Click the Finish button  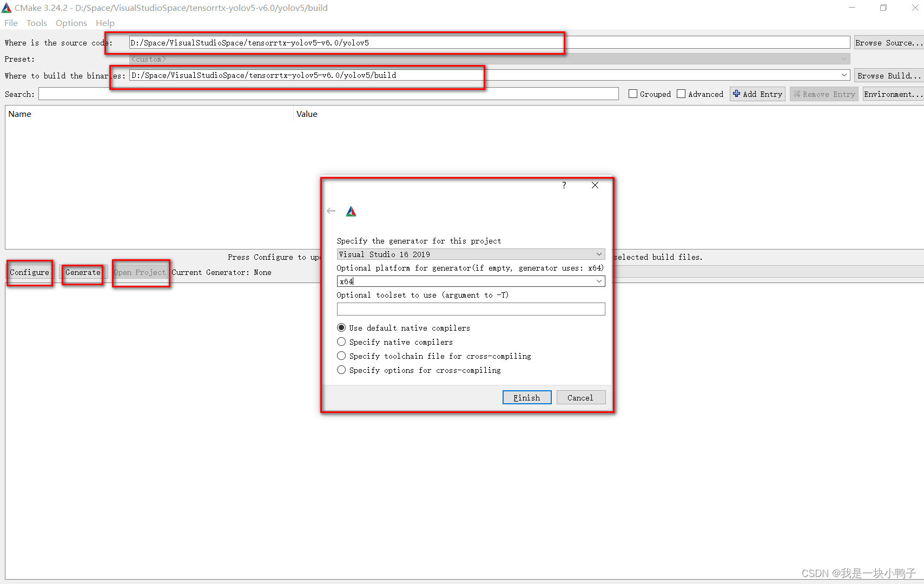coord(527,398)
